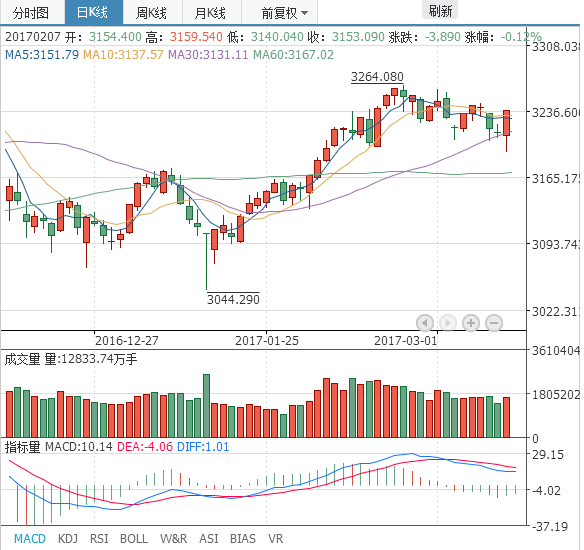This screenshot has height=550, width=584.
Task: Click the 刷新 refresh button
Action: click(440, 10)
